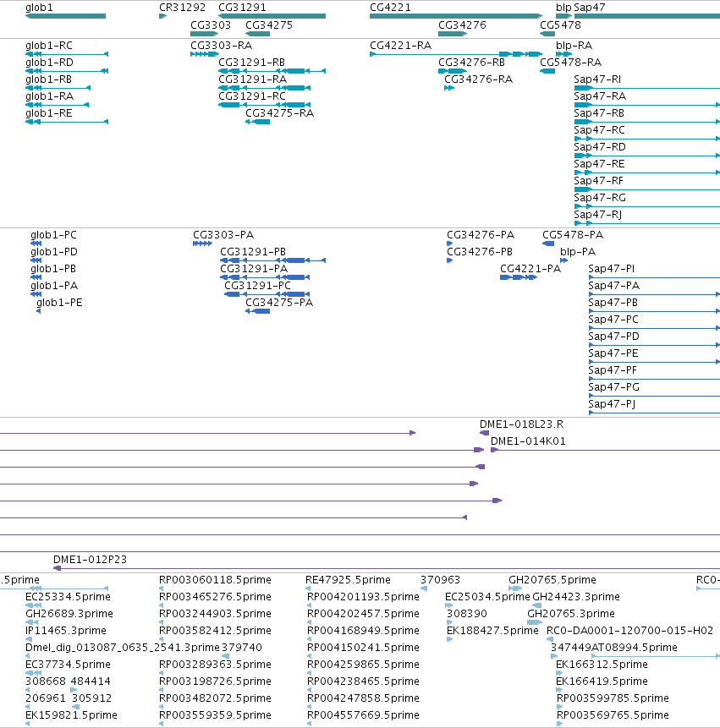
Task: Click EST entry 370963
Action: click(x=440, y=580)
